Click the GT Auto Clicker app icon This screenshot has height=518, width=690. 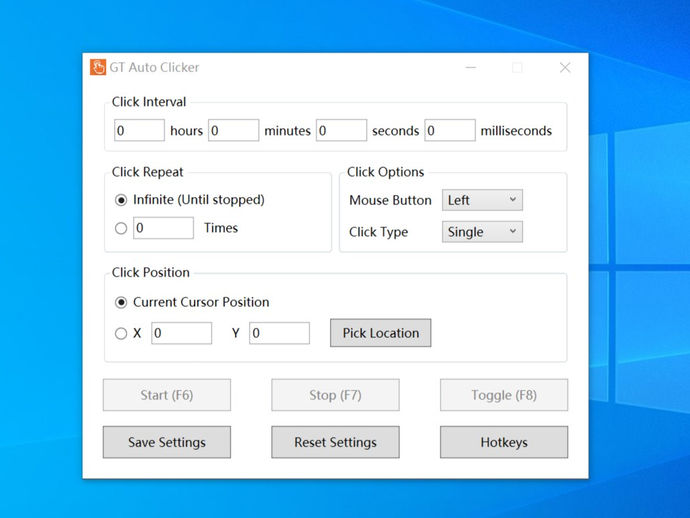click(x=98, y=67)
